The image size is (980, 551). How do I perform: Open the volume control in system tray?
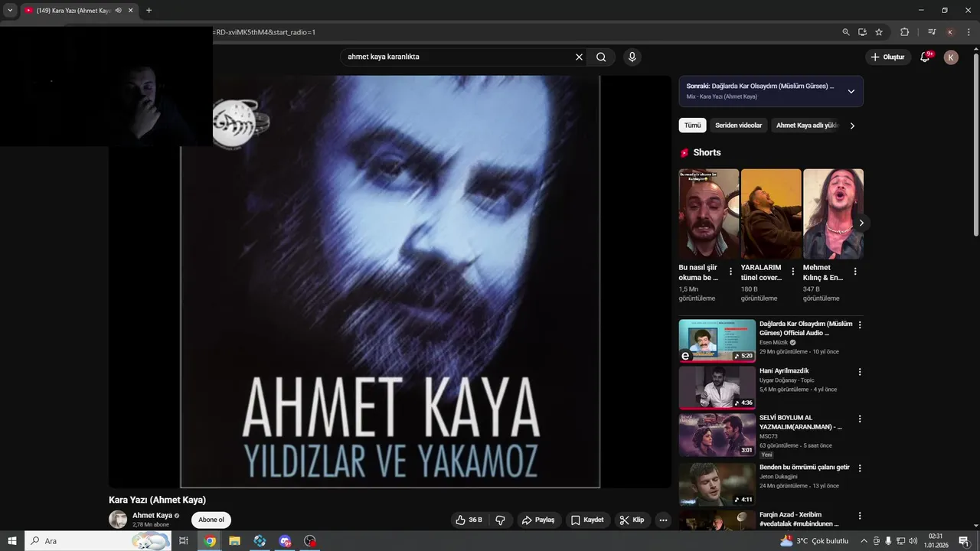tap(913, 541)
